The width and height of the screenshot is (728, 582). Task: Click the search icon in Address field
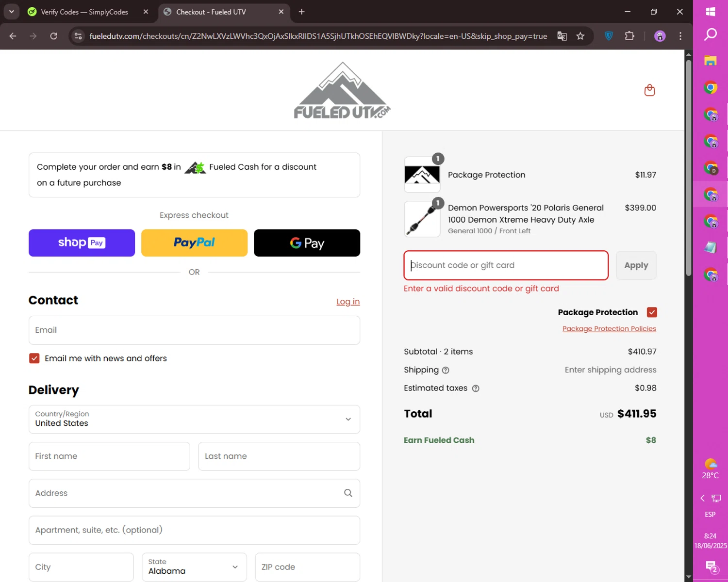[348, 493]
